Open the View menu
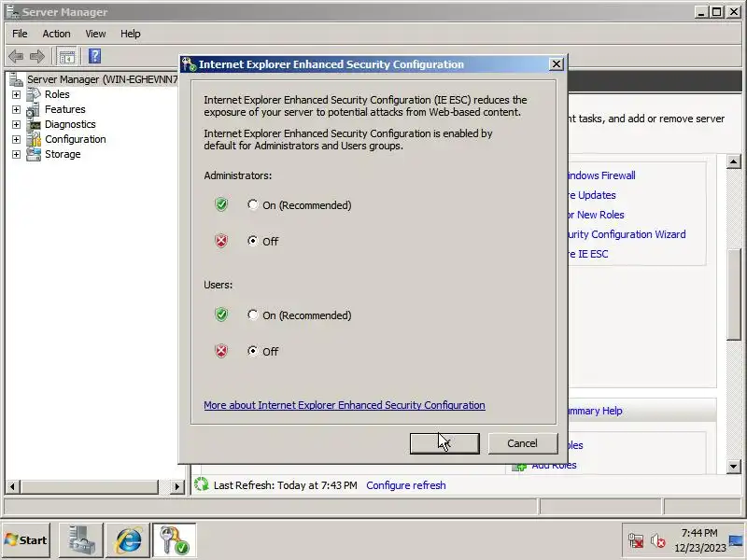 pyautogui.click(x=95, y=34)
